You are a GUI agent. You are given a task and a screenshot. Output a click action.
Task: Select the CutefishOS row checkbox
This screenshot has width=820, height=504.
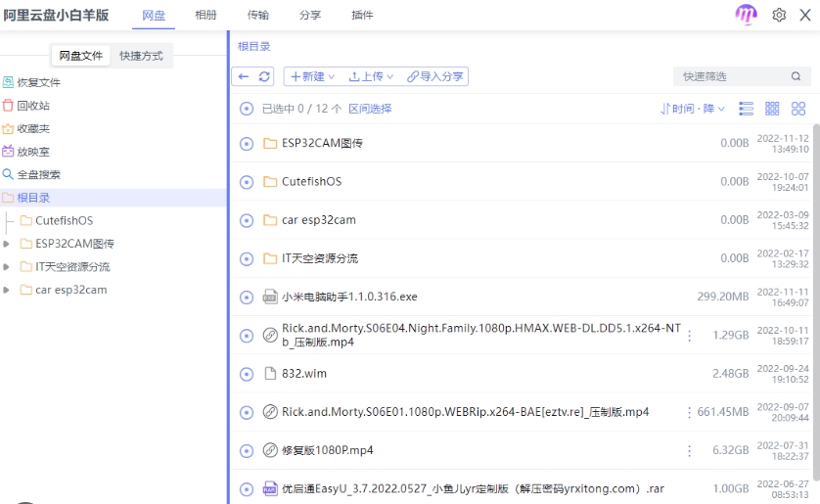point(247,182)
